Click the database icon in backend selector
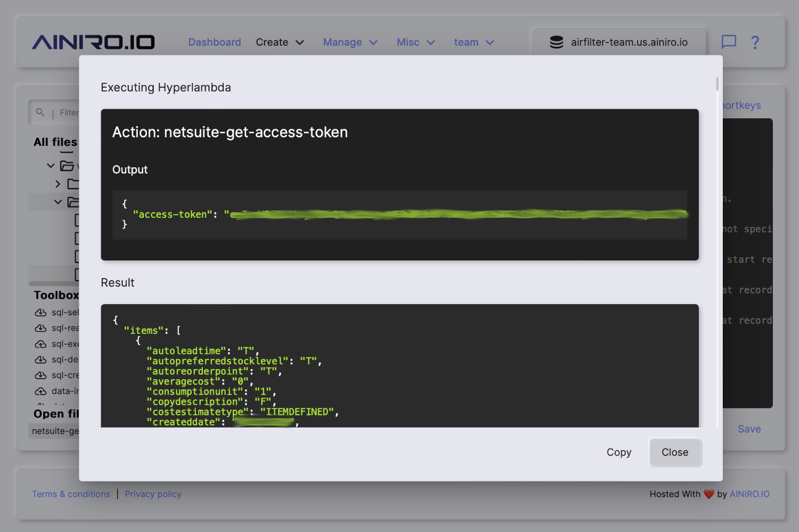 (556, 42)
